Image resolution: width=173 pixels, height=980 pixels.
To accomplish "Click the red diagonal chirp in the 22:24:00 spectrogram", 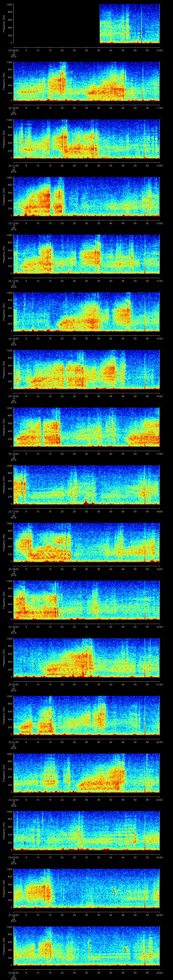I will click(114, 891).
